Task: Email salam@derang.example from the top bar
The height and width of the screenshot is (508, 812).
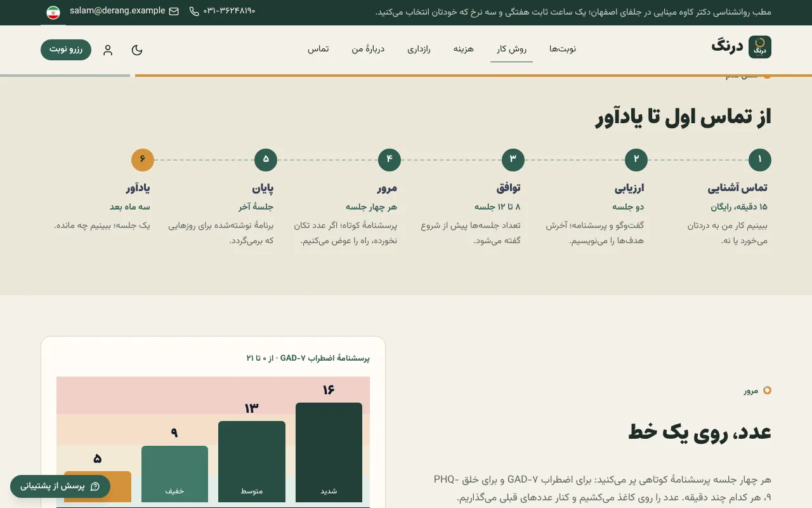Action: pyautogui.click(x=124, y=11)
